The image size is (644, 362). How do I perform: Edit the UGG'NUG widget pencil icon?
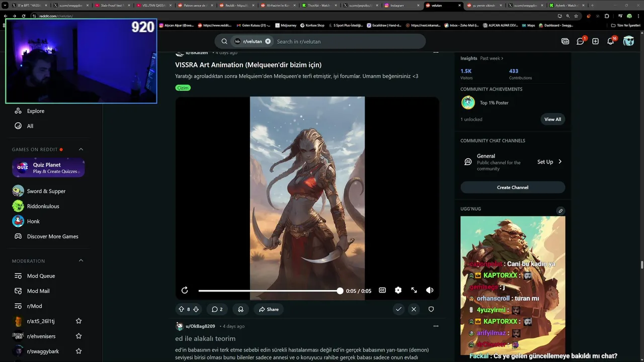pos(560,211)
